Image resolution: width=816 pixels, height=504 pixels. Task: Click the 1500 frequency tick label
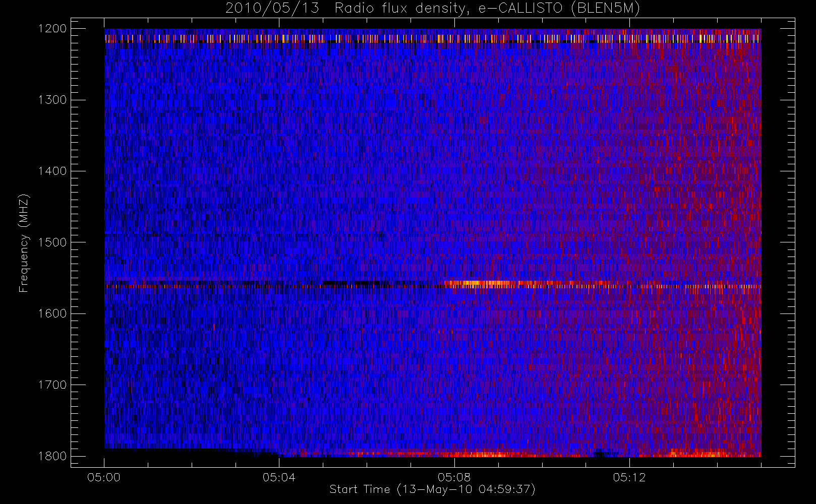coord(52,242)
